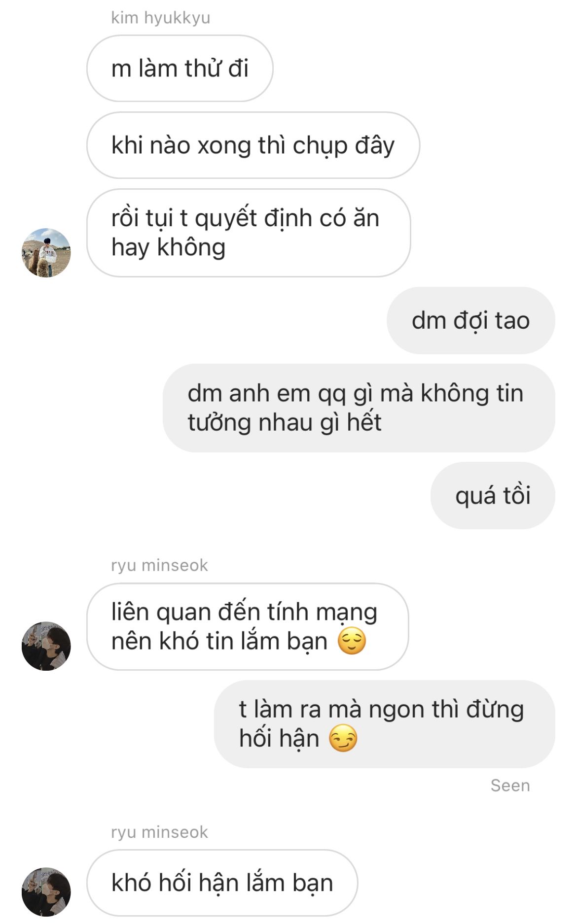Open kim hyukkyu's alpaca profile picture
Screen dimensions: 577x924
click(46, 252)
